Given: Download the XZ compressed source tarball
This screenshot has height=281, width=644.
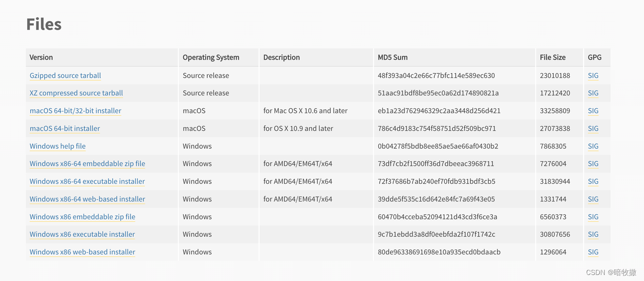Looking at the screenshot, I should tap(76, 93).
